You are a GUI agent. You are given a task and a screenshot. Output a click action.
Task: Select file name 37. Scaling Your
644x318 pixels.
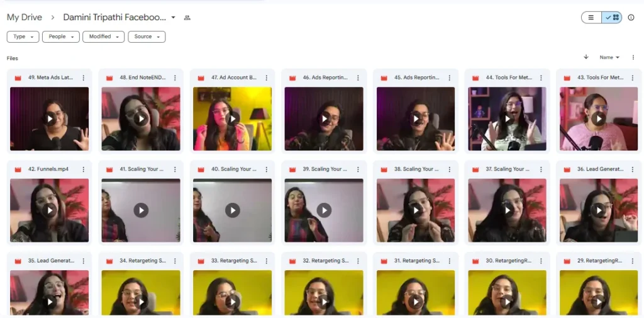coord(508,169)
